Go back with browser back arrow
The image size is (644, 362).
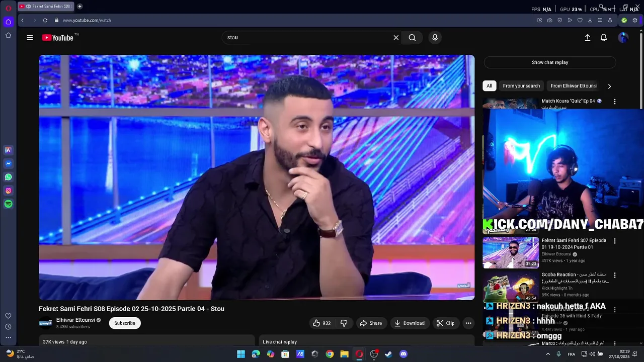pos(22,20)
